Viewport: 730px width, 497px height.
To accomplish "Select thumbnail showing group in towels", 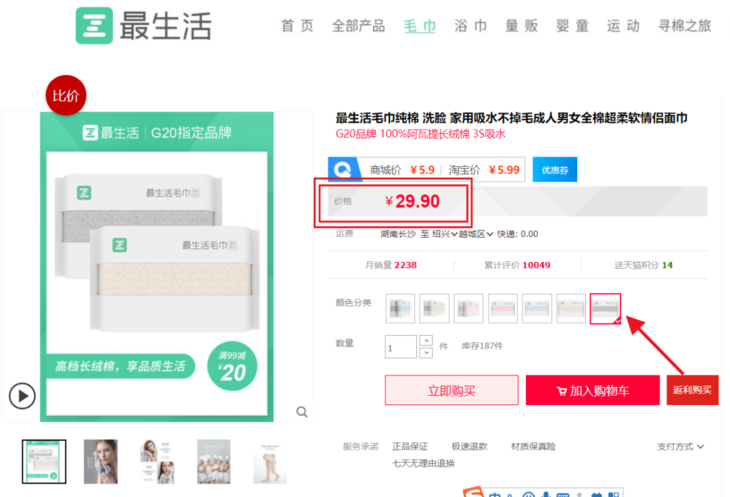I will [x=214, y=461].
